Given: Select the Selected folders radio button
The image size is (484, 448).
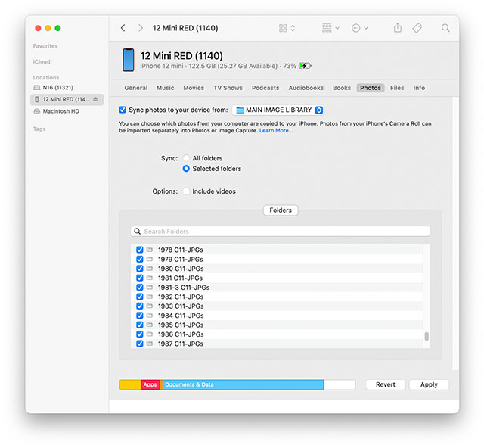Looking at the screenshot, I should 186,169.
